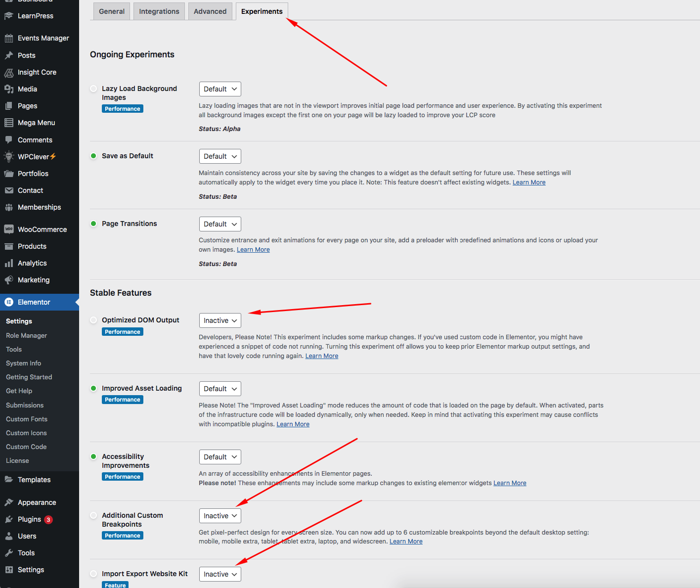Open Learn More link for Save as Default

tap(529, 182)
